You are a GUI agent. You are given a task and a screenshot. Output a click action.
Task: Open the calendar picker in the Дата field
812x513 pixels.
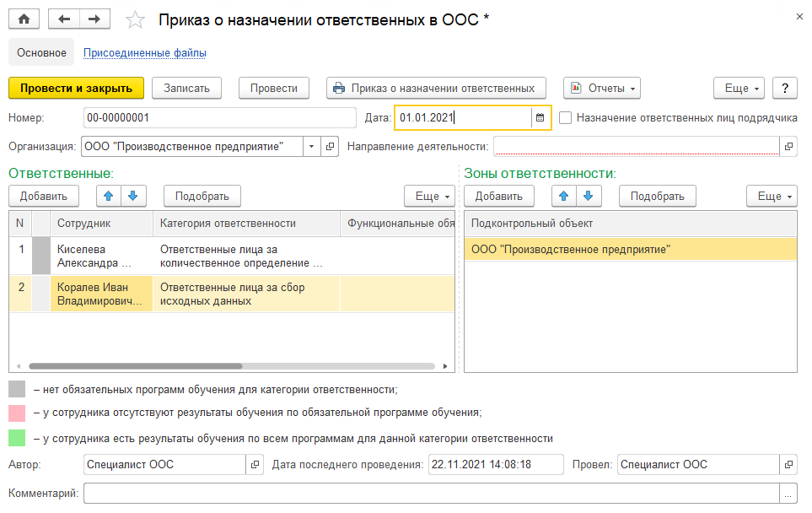click(x=540, y=118)
